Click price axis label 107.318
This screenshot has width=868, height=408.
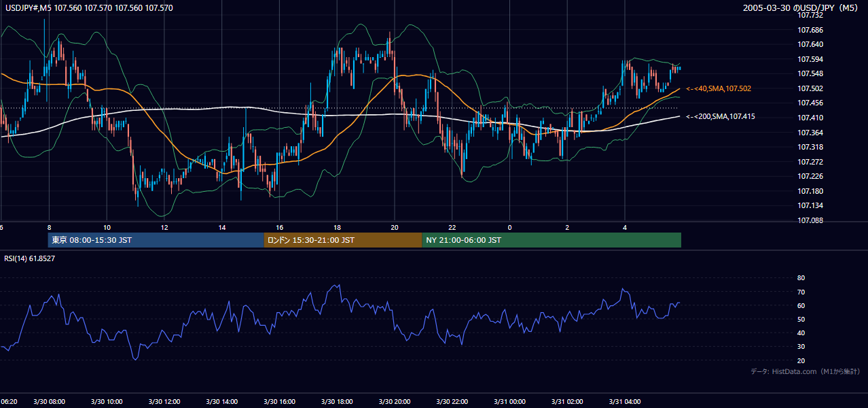click(x=810, y=147)
